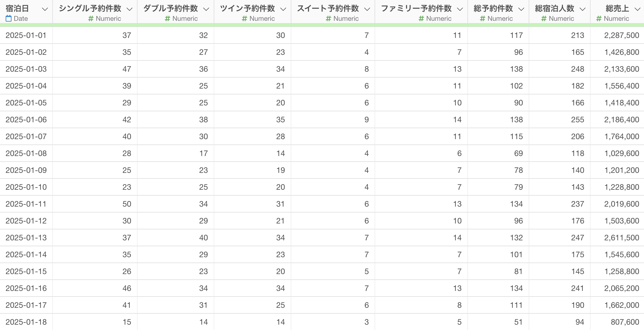Image resolution: width=644 pixels, height=330 pixels.
Task: Click the Numeric hash icon under ダブル予約件数
Action: (167, 19)
